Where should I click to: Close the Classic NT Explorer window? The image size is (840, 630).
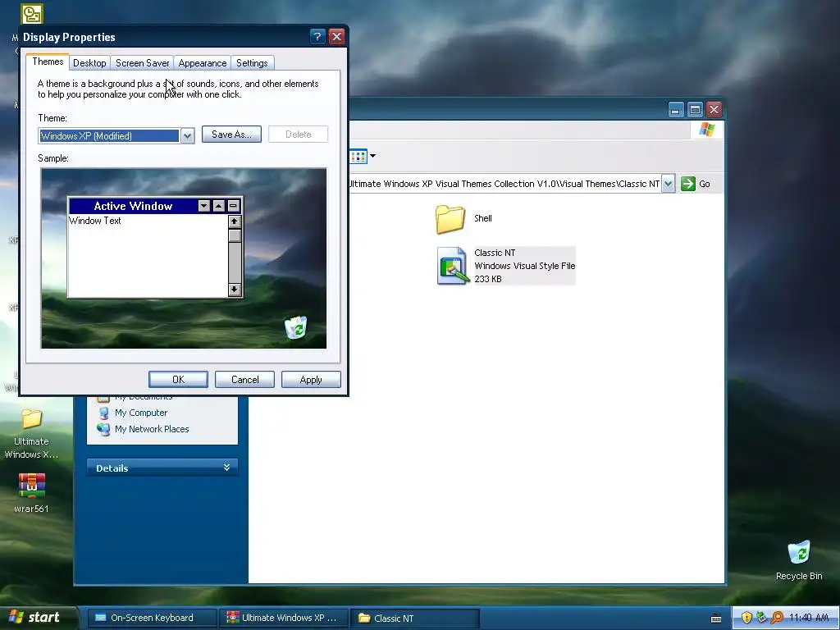pyautogui.click(x=714, y=110)
